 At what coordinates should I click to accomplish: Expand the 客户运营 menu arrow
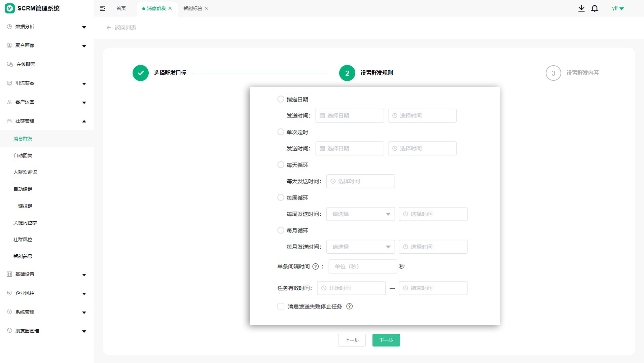click(x=84, y=103)
